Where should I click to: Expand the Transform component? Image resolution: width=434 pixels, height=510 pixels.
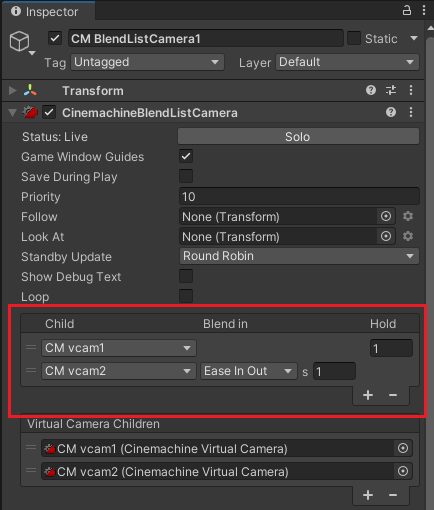tap(13, 90)
